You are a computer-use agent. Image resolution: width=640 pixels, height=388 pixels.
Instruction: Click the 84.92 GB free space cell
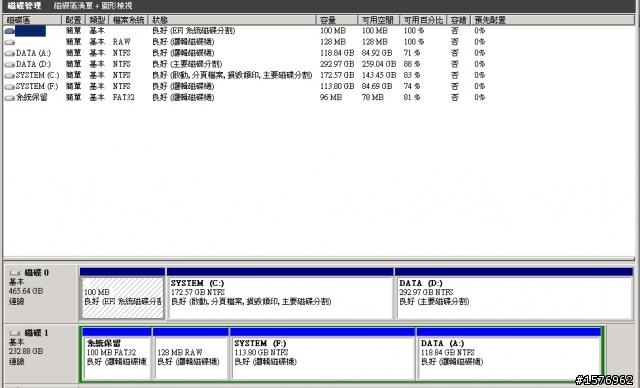[377, 53]
